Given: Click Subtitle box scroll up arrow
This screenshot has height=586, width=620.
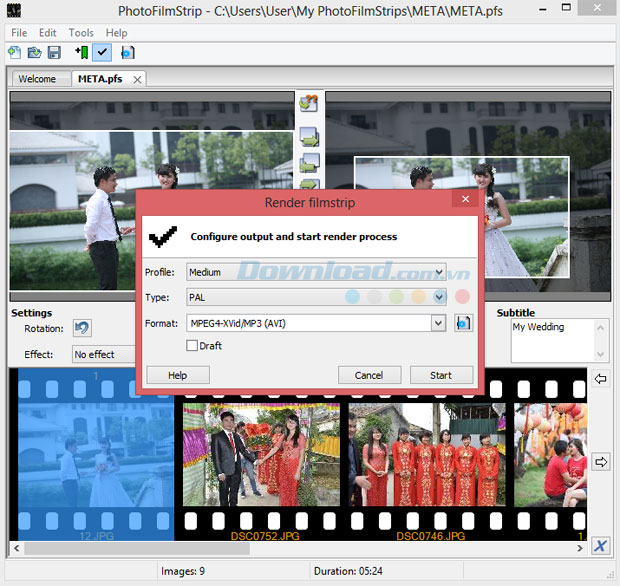Looking at the screenshot, I should click(x=601, y=327).
